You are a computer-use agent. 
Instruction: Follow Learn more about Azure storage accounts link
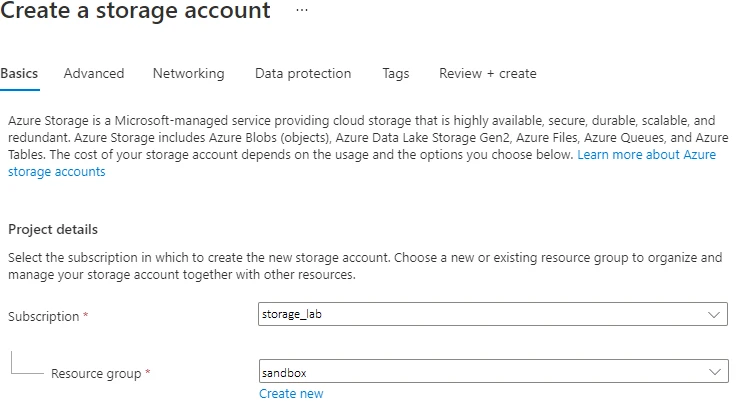tap(646, 155)
